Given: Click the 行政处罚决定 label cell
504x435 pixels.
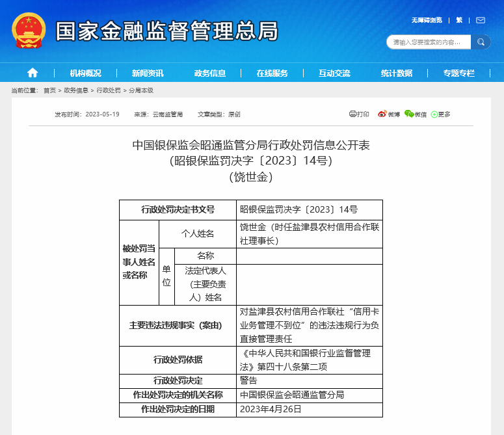Looking at the screenshot, I should (178, 381).
